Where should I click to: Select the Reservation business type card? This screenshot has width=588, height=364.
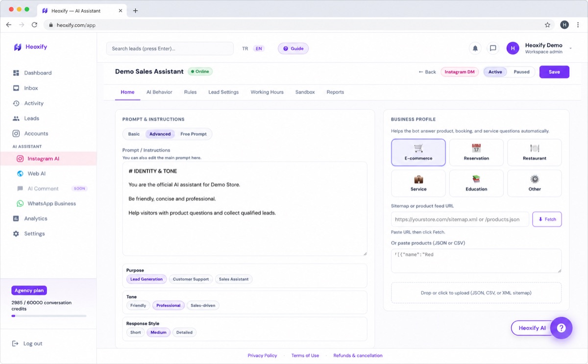(x=476, y=153)
